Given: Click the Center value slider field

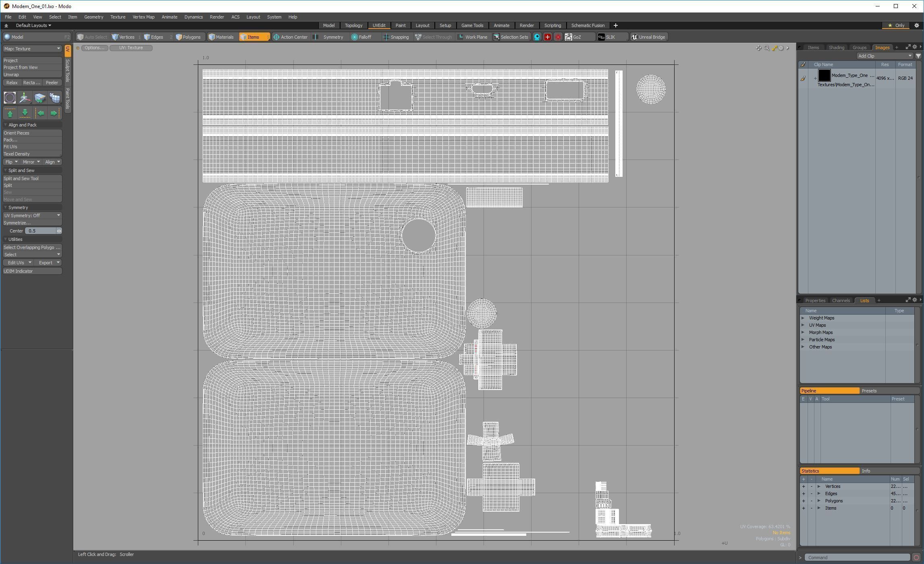Looking at the screenshot, I should pos(40,231).
